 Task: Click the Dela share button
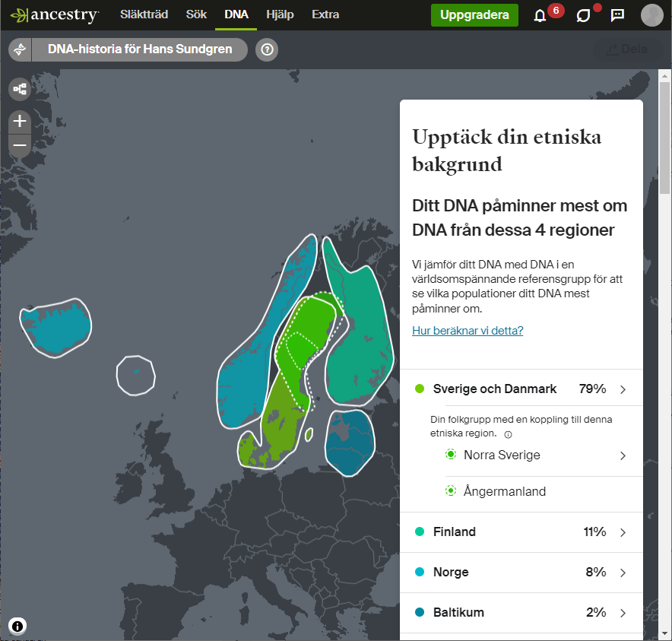click(x=626, y=49)
